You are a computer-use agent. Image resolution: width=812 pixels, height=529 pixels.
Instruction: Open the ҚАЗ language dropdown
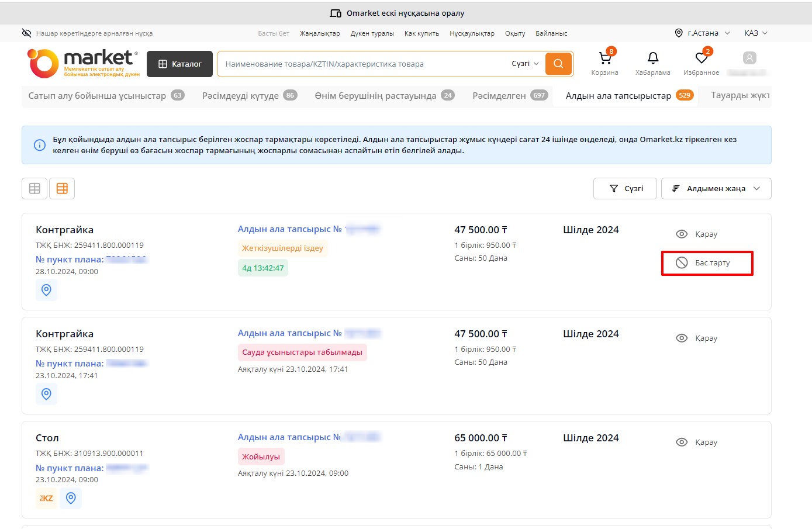tap(755, 33)
